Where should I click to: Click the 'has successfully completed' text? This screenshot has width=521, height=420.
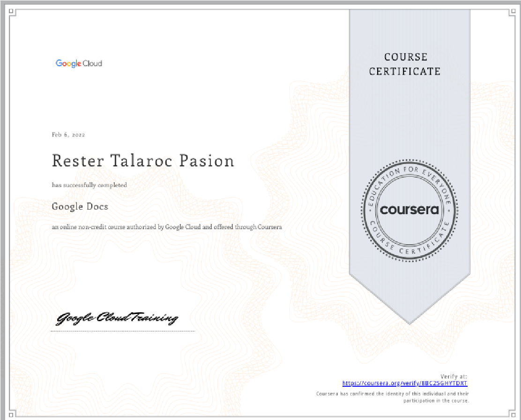[x=89, y=185]
